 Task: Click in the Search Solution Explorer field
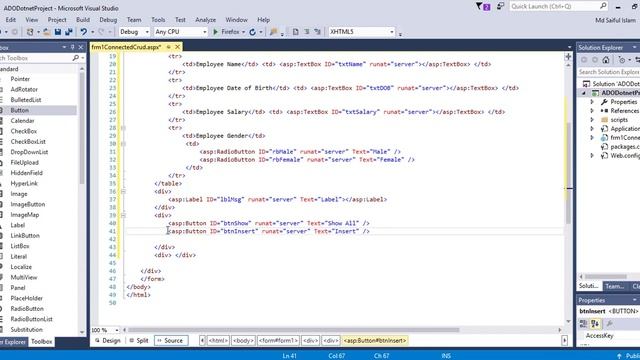tap(609, 72)
